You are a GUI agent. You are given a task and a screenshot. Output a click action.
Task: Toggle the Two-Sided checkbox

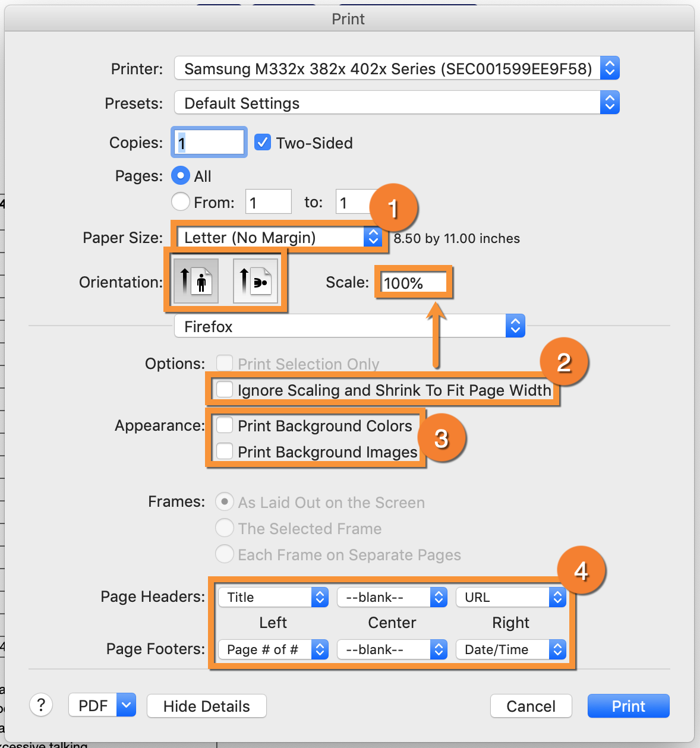tap(263, 143)
